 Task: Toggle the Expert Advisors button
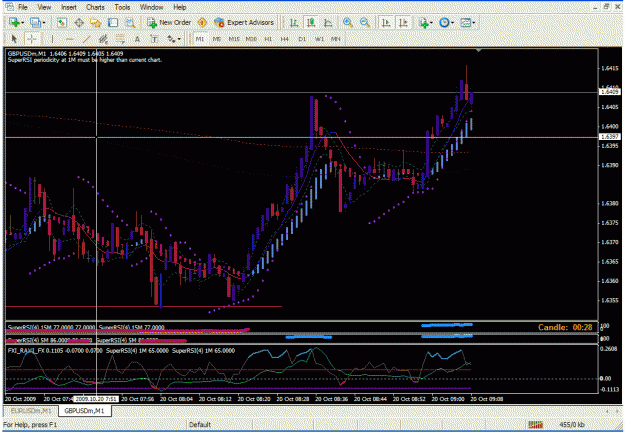(x=244, y=23)
